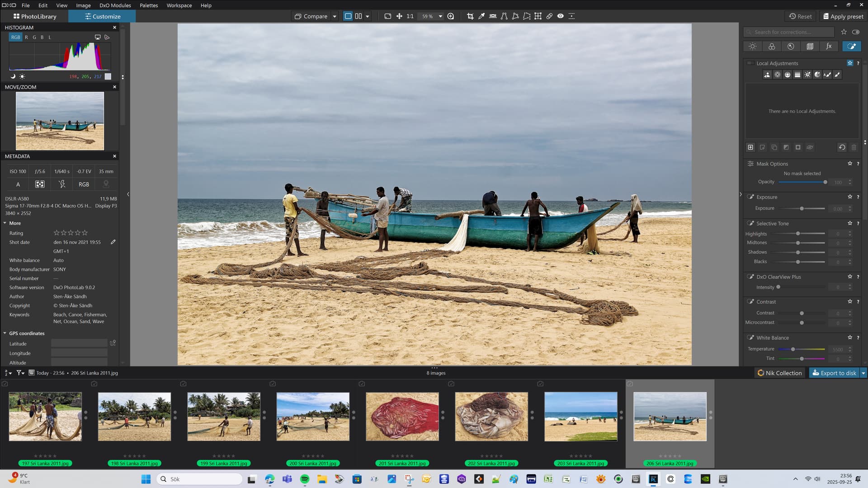Toggle Local Adjustments on/off switch
The height and width of the screenshot is (488, 868).
[750, 63]
